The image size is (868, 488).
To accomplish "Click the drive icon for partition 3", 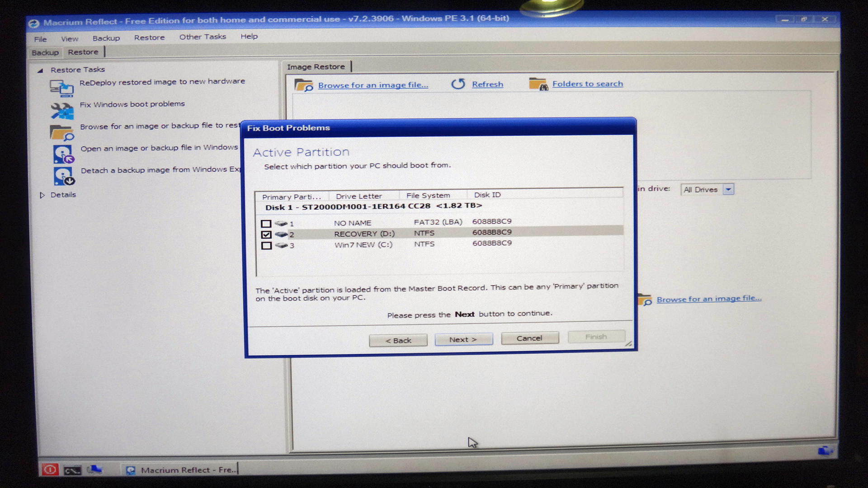I will pyautogui.click(x=281, y=245).
